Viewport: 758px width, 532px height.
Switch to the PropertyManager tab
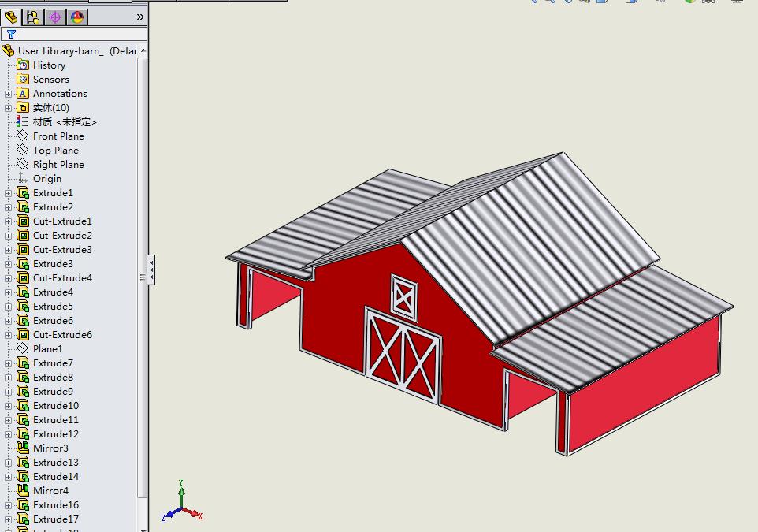tap(33, 17)
